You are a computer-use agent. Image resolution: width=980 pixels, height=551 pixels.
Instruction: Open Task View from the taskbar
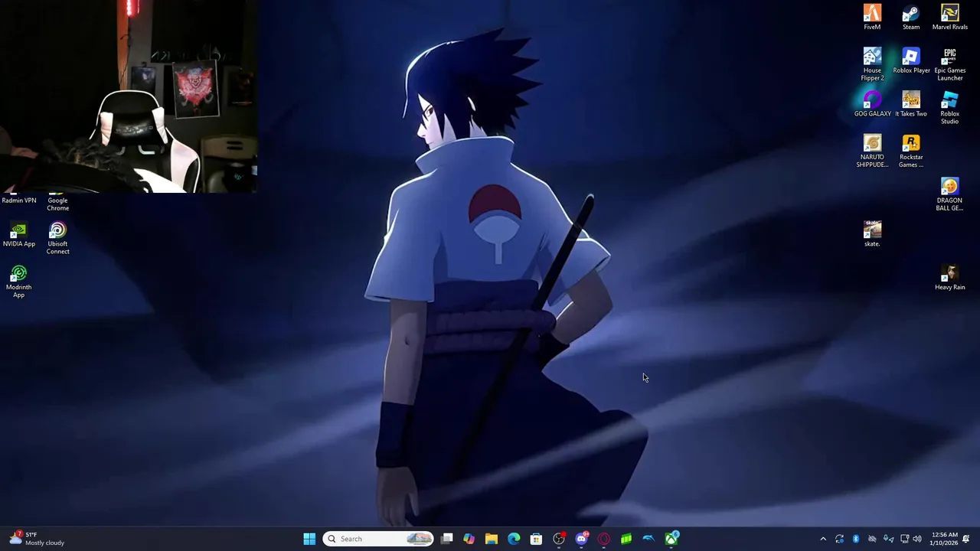(x=447, y=539)
